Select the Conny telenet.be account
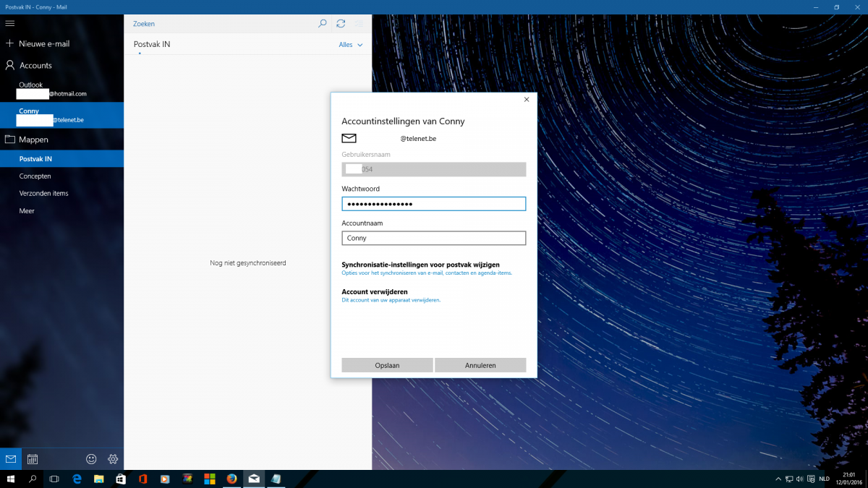 (61, 116)
